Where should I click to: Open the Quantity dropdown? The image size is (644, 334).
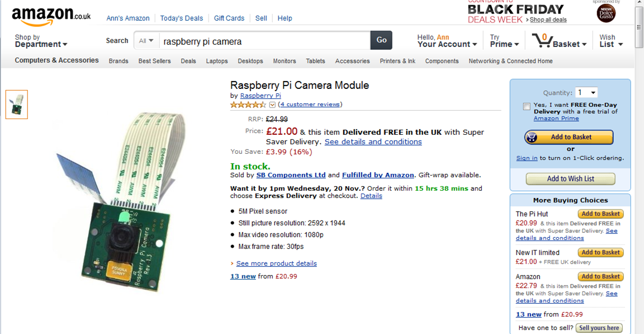coord(586,93)
